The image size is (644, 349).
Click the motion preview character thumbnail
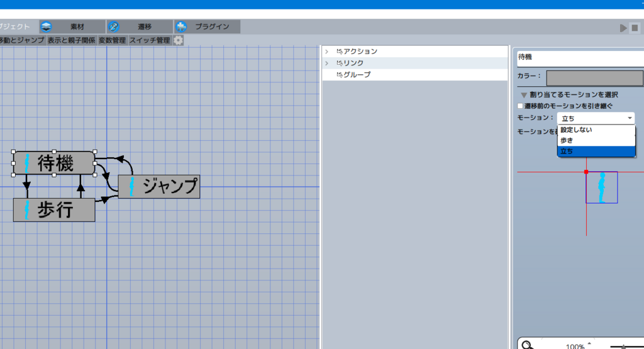pyautogui.click(x=602, y=187)
